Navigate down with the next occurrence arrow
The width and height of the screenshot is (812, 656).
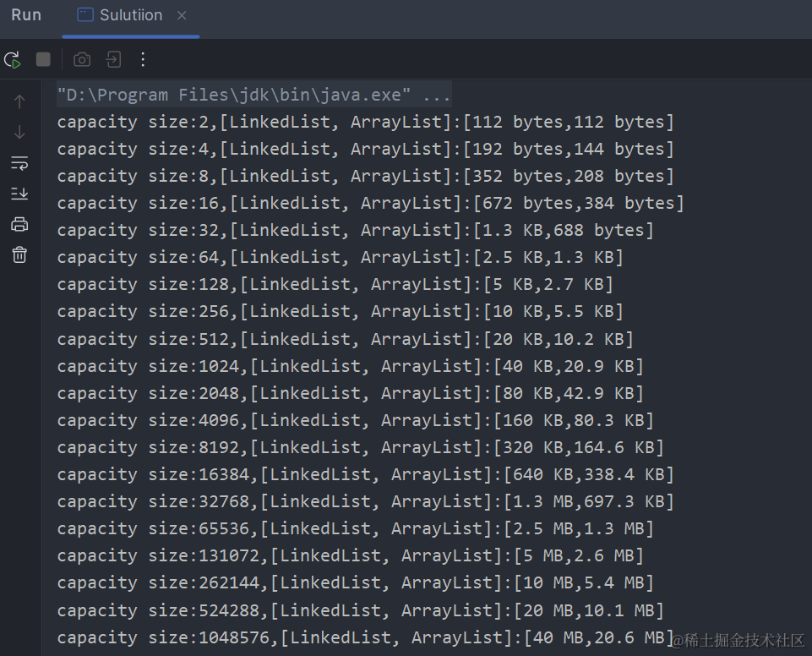(x=19, y=131)
